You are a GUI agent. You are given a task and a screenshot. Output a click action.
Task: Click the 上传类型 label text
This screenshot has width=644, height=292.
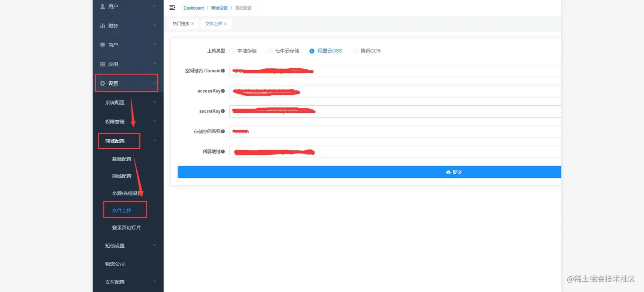click(x=216, y=51)
